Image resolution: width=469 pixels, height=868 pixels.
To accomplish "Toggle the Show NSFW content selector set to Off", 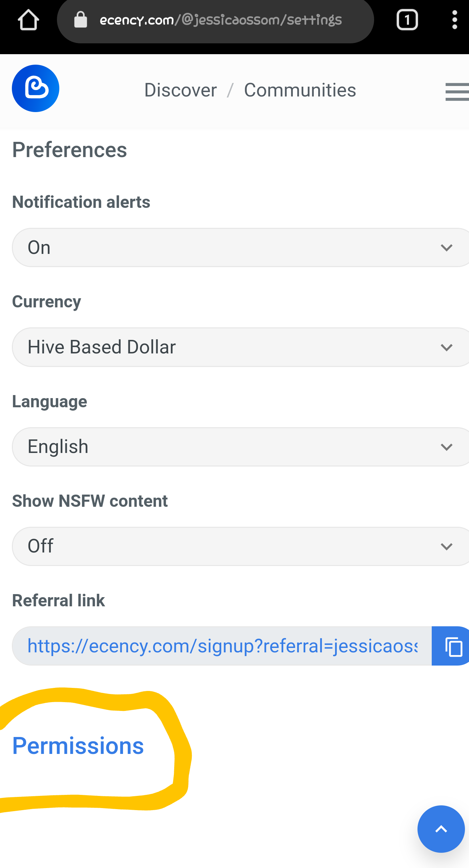I will [x=241, y=546].
